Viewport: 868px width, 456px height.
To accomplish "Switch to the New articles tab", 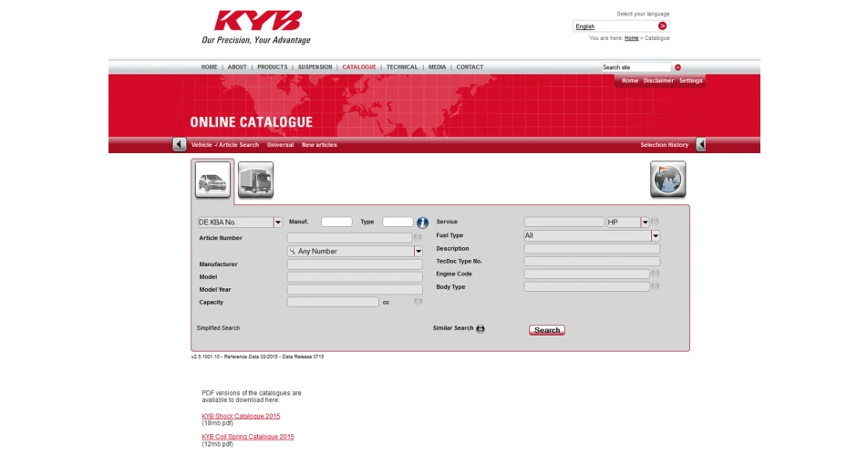I will (319, 145).
